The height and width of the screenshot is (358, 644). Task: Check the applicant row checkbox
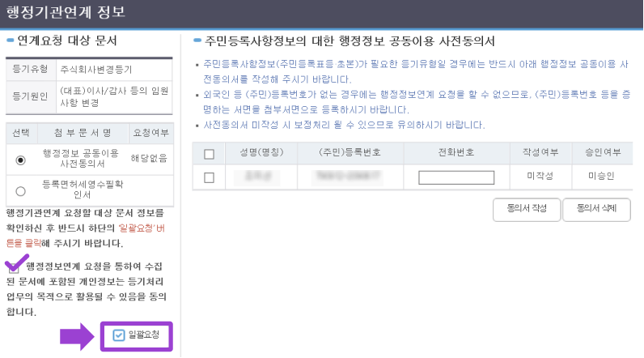pyautogui.click(x=209, y=177)
